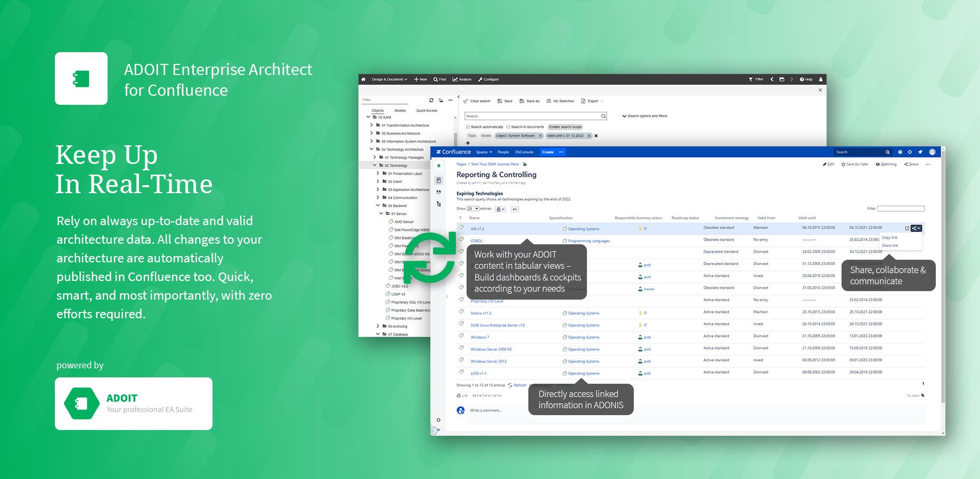Switch to the Quick Access tab

(427, 111)
